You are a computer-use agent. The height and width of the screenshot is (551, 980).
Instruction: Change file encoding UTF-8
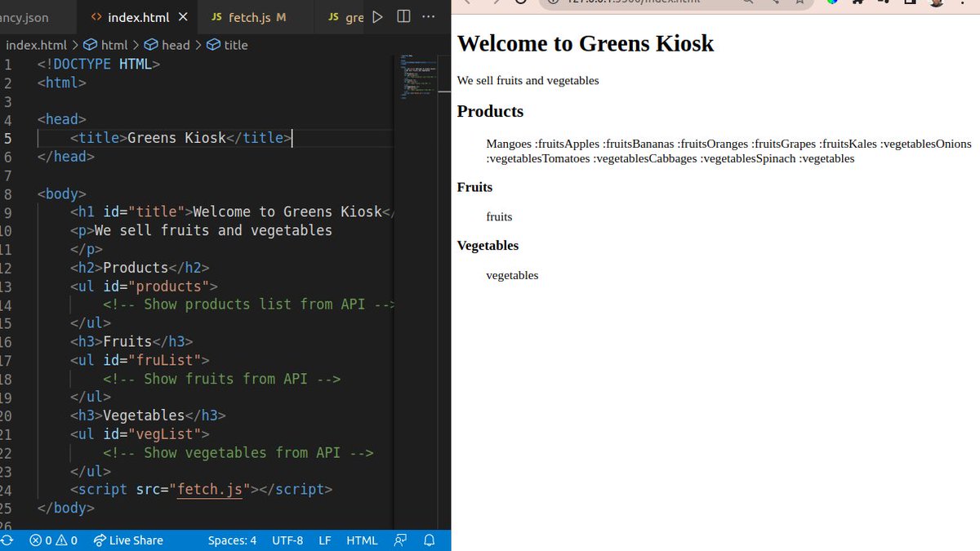point(287,540)
